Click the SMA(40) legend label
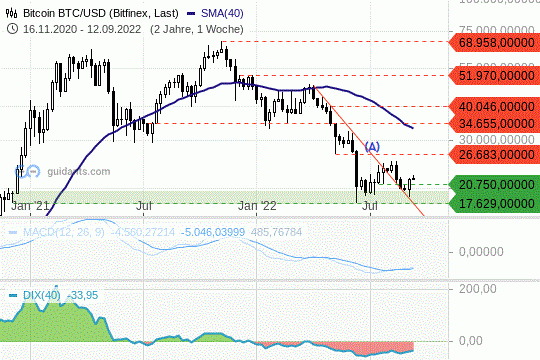 click(x=222, y=13)
